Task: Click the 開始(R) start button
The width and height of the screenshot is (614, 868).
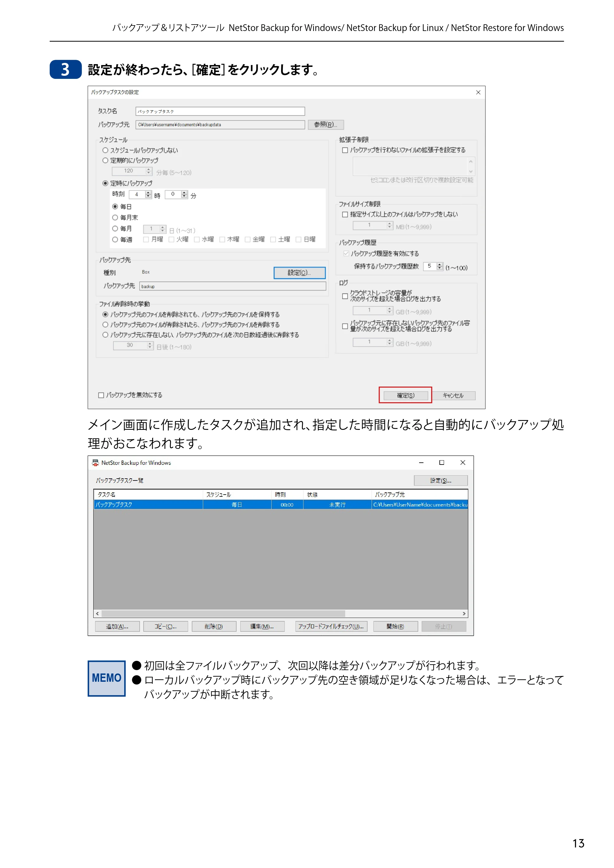Action: 396,627
